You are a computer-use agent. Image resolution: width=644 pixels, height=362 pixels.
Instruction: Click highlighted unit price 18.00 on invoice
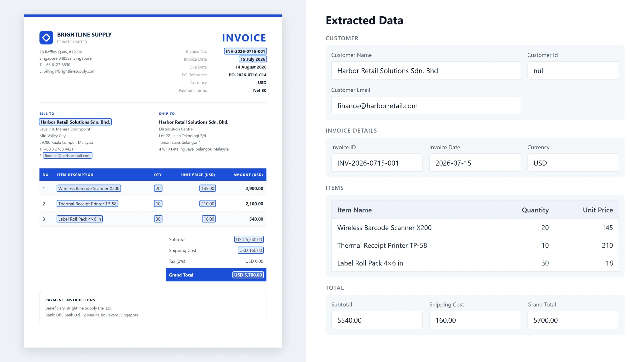coord(209,219)
